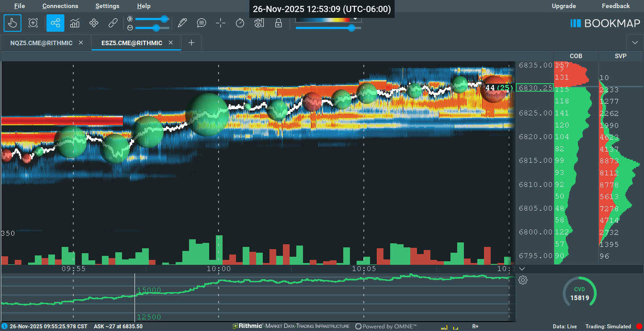
Task: Open the chart indicators icon
Action: [75, 23]
